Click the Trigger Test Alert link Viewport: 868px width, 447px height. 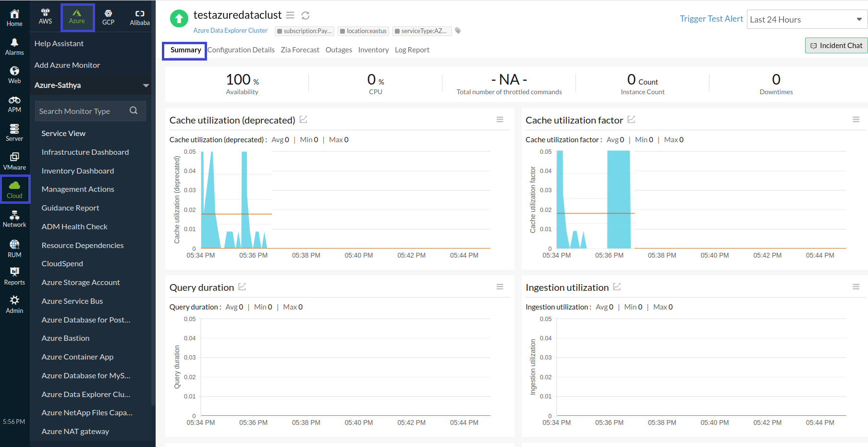(x=711, y=19)
